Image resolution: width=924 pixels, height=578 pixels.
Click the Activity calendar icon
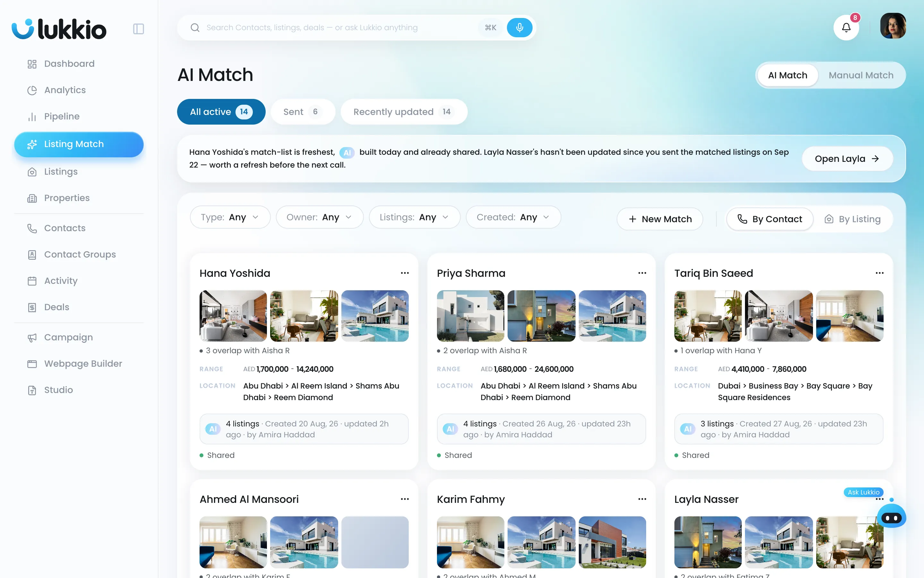tap(32, 281)
